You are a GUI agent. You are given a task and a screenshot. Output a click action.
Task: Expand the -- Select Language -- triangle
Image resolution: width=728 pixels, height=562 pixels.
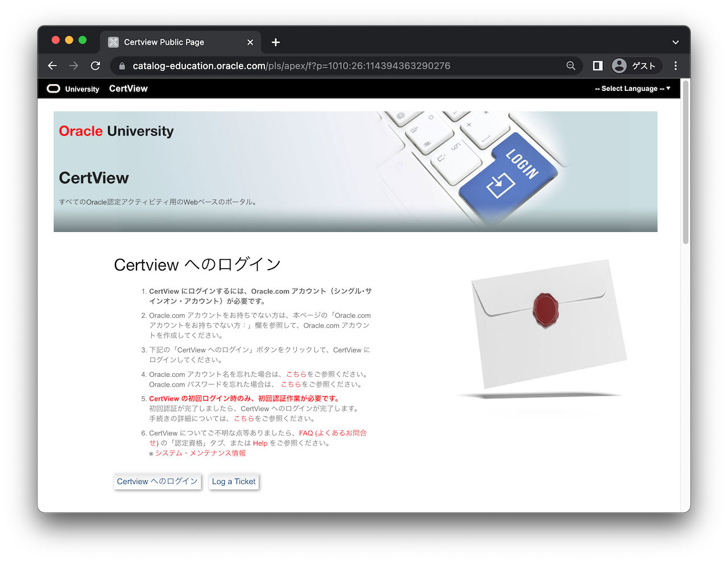pos(669,89)
